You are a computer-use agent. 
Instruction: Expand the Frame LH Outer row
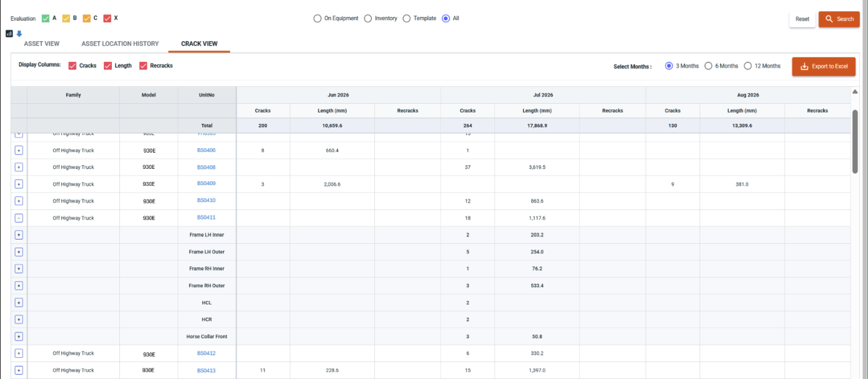[x=19, y=252]
